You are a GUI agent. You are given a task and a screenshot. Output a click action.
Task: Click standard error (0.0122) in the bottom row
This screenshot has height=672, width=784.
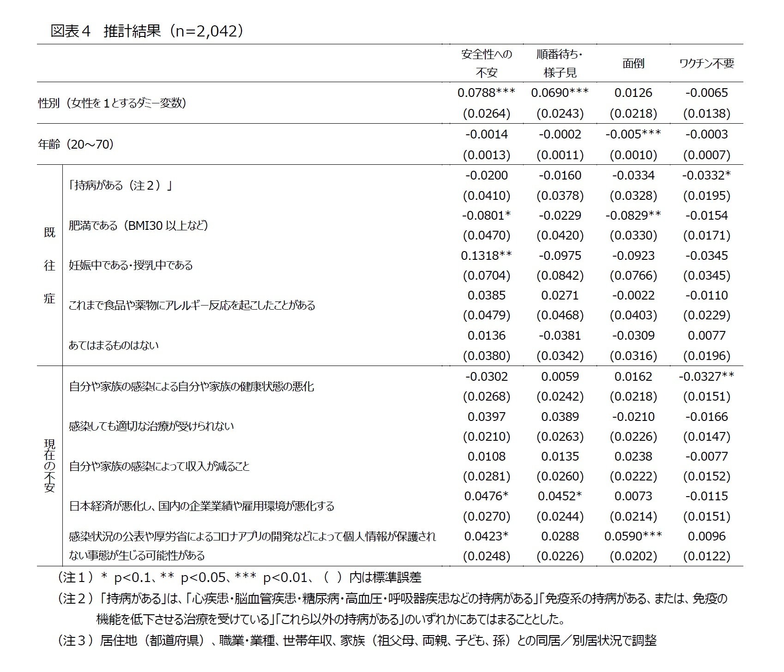pyautogui.click(x=706, y=556)
